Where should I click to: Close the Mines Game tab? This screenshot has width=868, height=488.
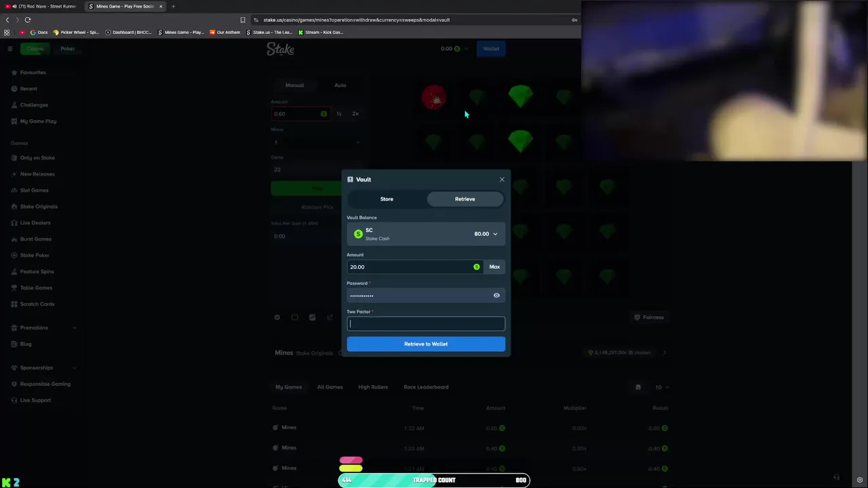[161, 6]
